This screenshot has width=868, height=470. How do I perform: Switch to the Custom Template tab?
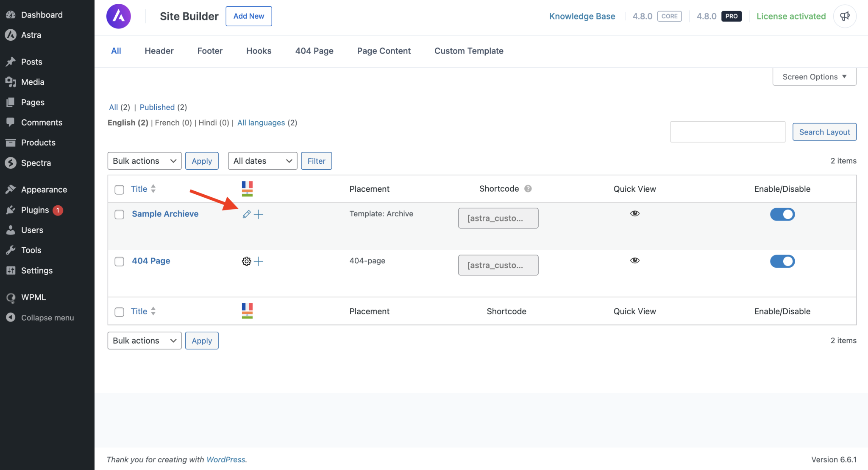(469, 51)
